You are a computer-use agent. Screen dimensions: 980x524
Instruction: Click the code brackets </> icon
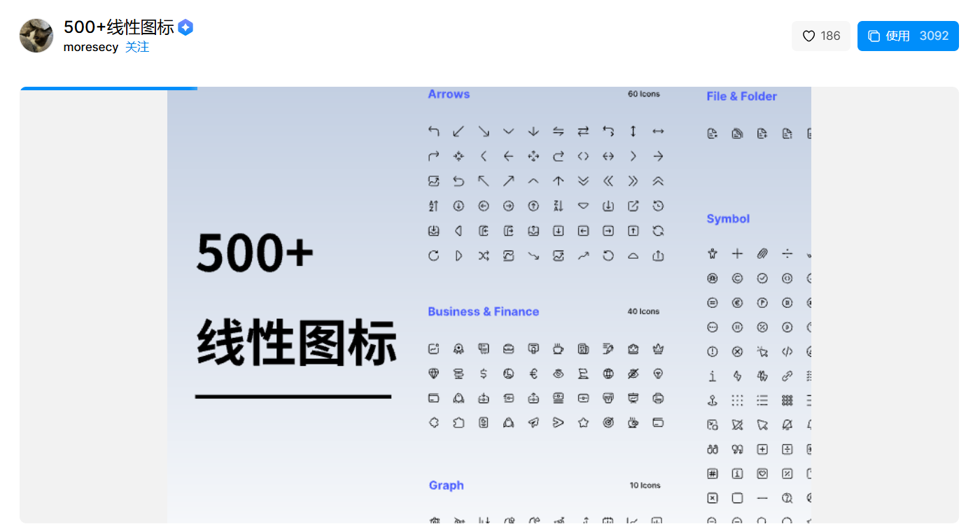pyautogui.click(x=787, y=352)
